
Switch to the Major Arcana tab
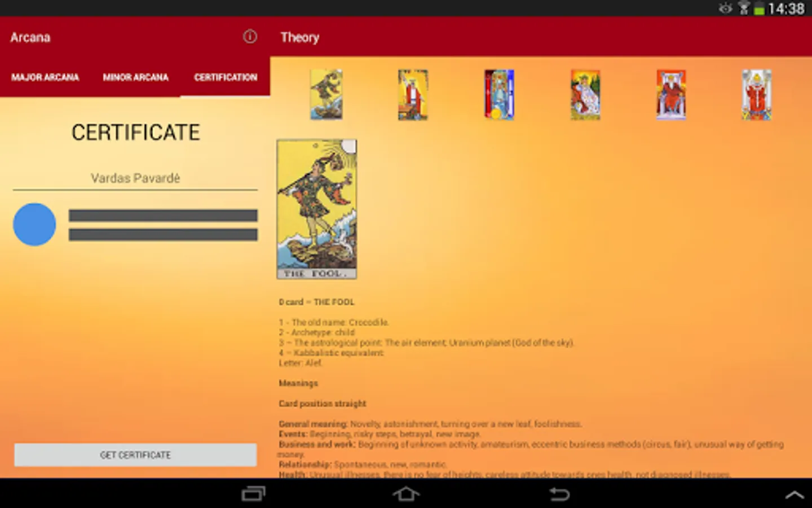pyautogui.click(x=45, y=77)
